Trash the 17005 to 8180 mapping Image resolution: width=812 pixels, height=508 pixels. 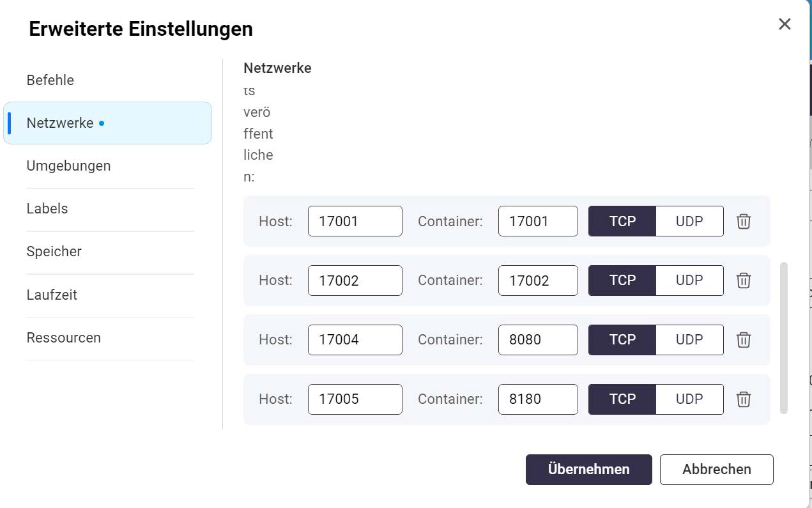pyautogui.click(x=744, y=399)
